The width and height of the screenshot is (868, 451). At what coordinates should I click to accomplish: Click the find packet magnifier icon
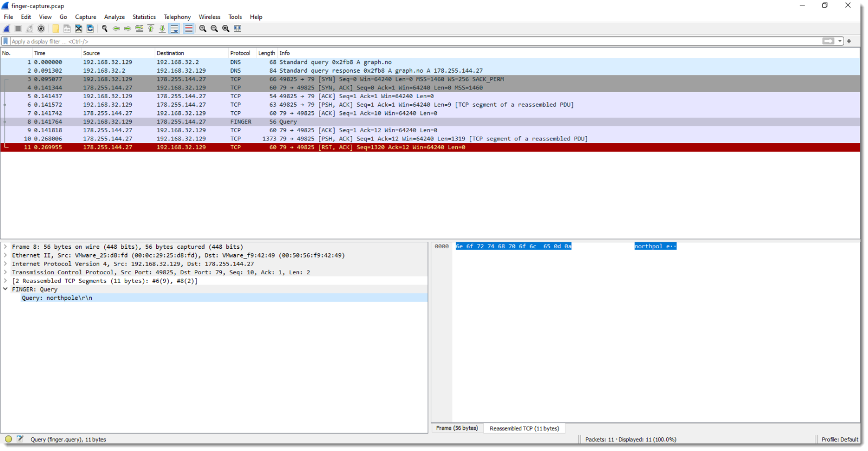[105, 29]
